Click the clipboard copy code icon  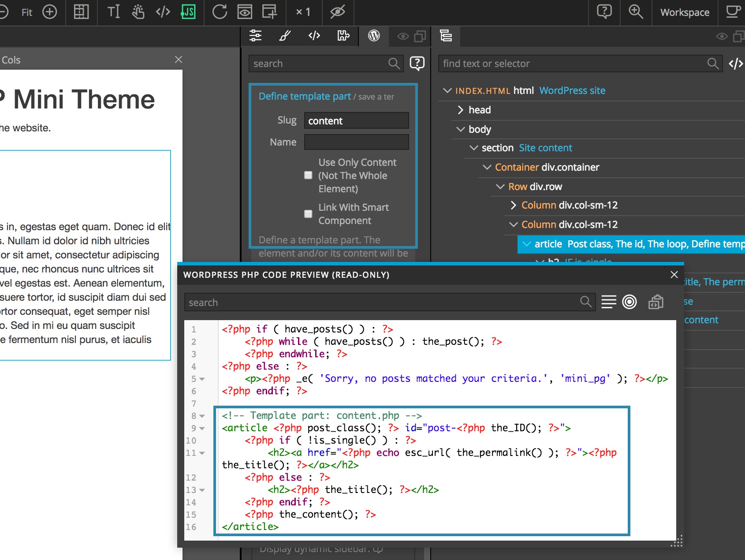[x=656, y=302]
